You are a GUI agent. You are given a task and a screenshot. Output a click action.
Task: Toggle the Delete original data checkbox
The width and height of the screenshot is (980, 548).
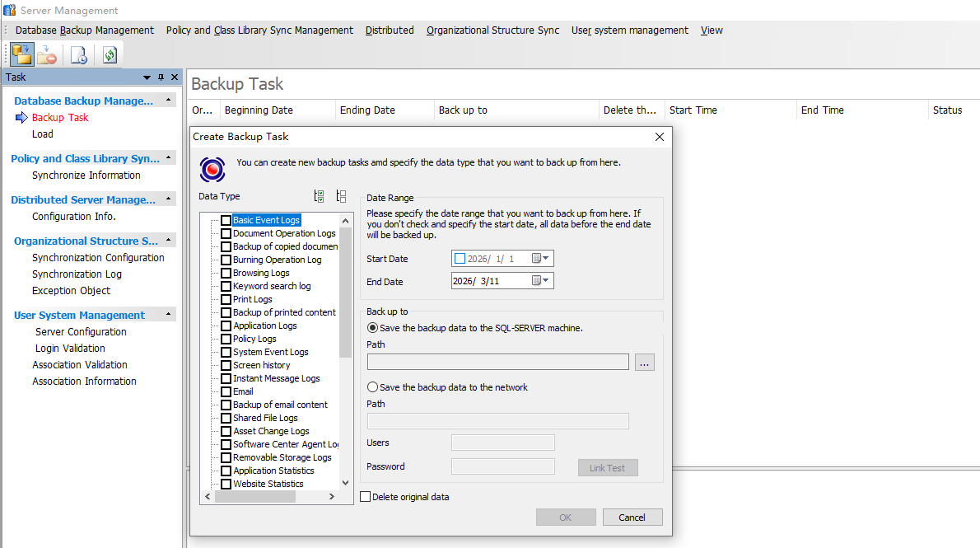(x=366, y=497)
